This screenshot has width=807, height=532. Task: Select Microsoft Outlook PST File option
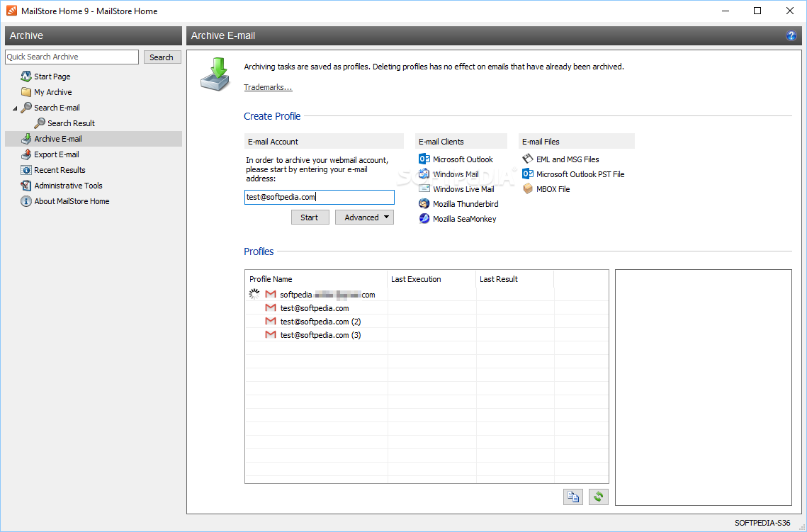pyautogui.click(x=580, y=174)
